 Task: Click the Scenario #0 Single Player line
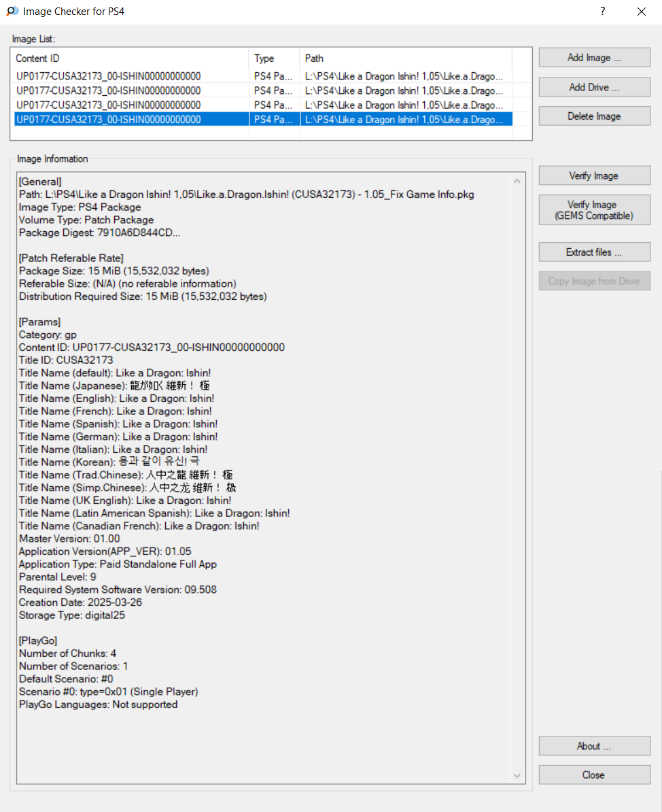[x=108, y=692]
